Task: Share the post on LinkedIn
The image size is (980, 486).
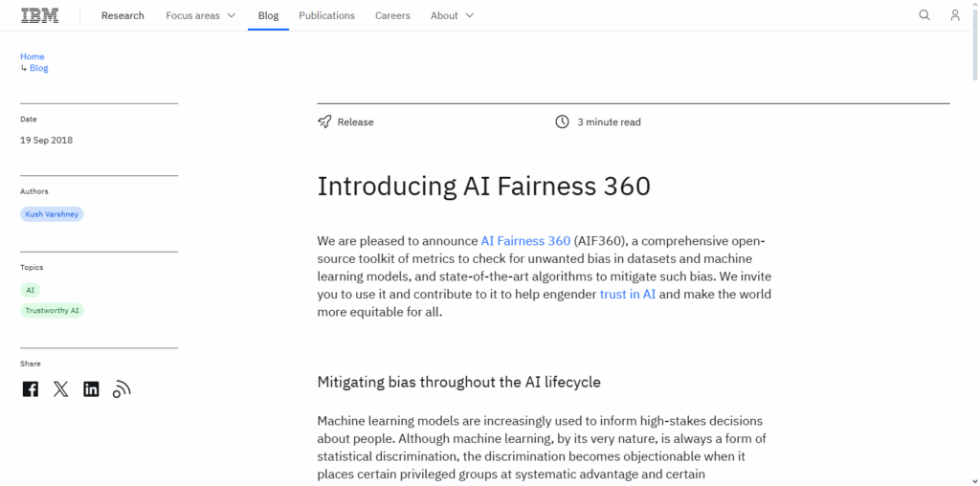Action: click(91, 389)
